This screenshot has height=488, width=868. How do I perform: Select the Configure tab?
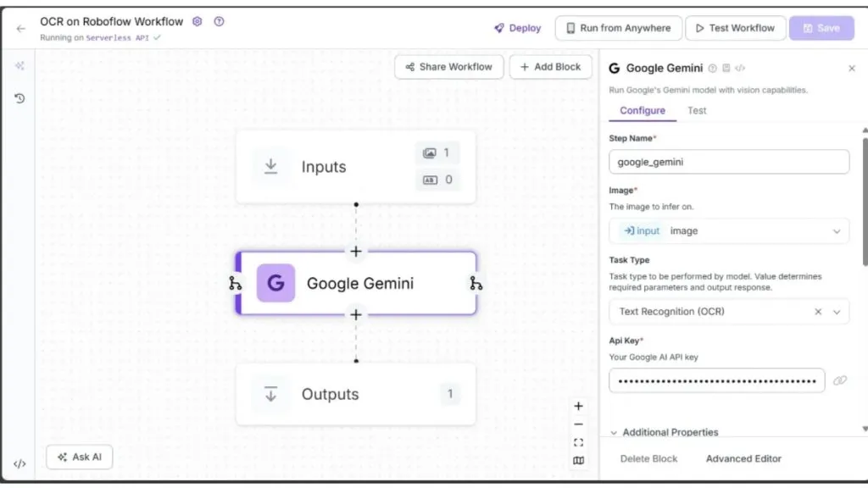[643, 111]
